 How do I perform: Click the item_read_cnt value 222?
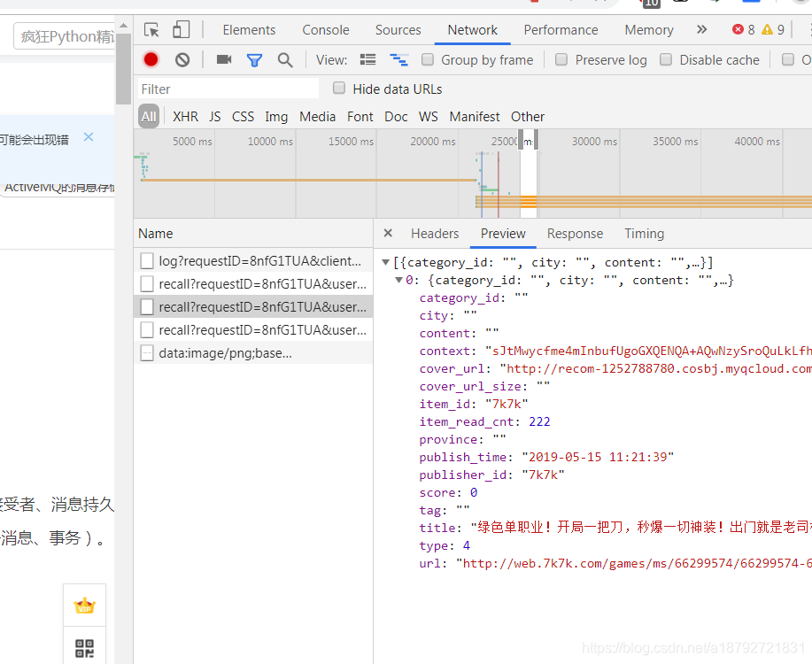(x=539, y=421)
